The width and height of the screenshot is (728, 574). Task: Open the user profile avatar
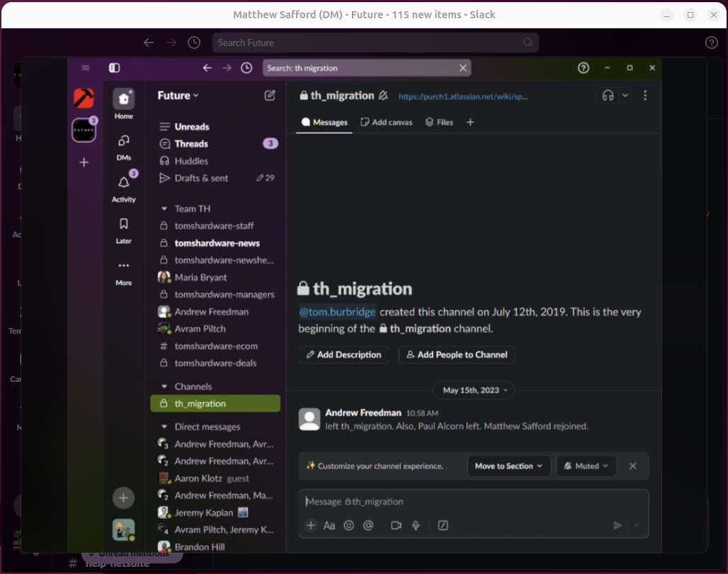click(123, 530)
